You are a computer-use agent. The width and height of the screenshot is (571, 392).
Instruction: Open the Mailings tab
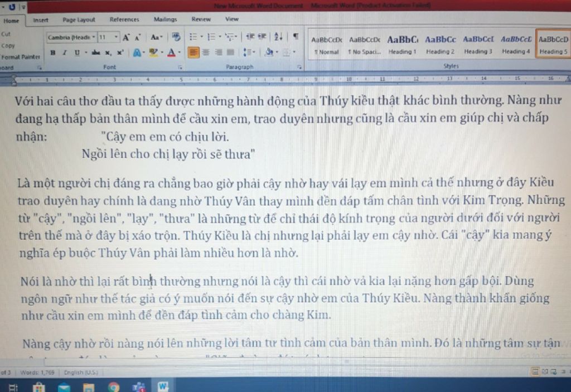pyautogui.click(x=165, y=20)
